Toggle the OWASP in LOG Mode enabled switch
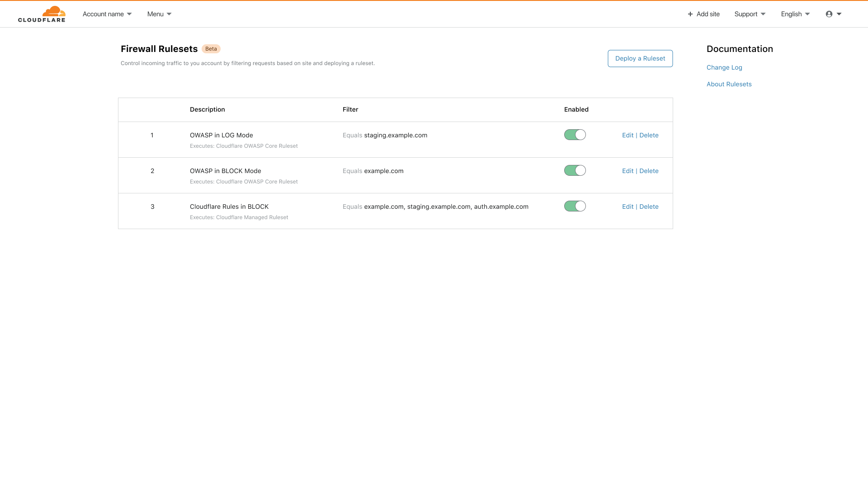Viewport: 868px width, 488px height. [x=575, y=135]
